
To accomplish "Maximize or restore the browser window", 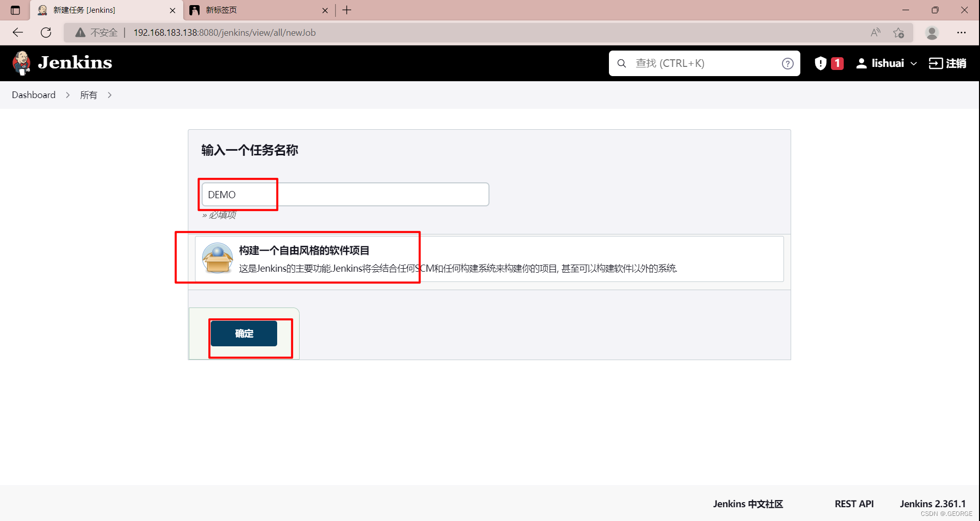I will (935, 10).
